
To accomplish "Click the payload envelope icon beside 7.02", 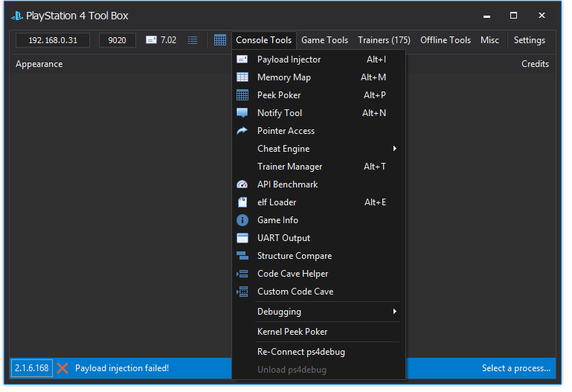I will coord(151,39).
